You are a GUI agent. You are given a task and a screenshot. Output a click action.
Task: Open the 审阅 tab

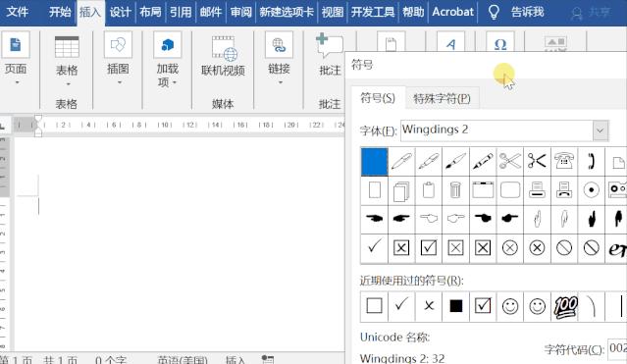tap(240, 12)
